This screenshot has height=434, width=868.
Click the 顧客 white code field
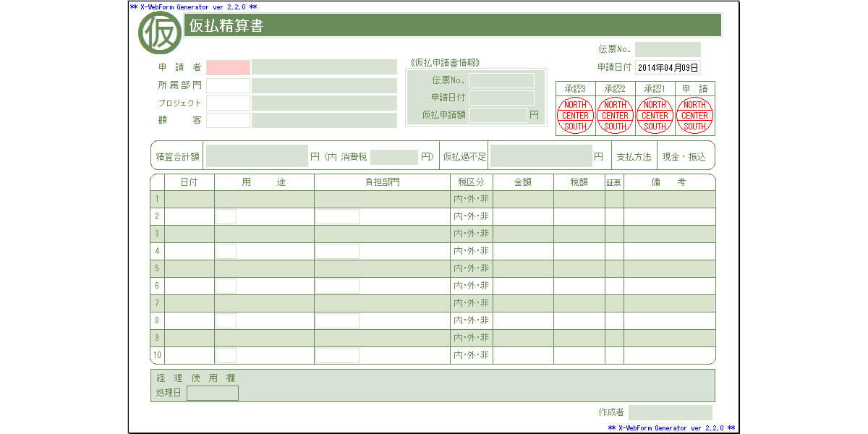pyautogui.click(x=228, y=120)
